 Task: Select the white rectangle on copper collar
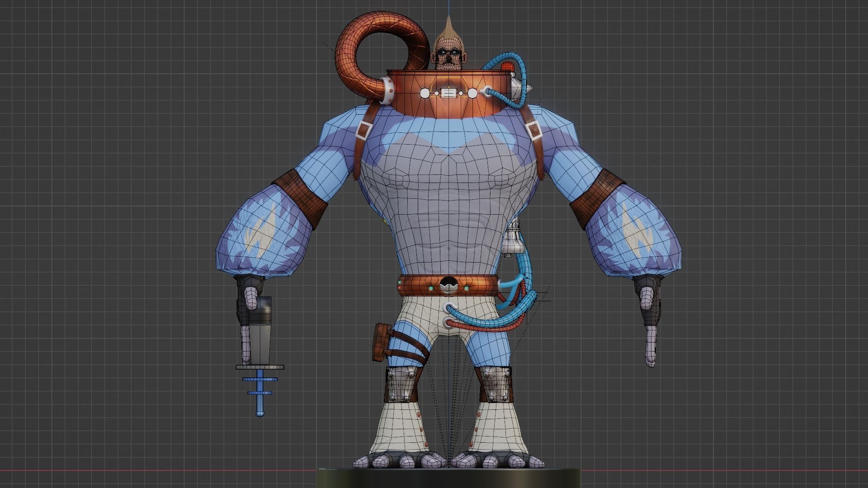tap(448, 94)
